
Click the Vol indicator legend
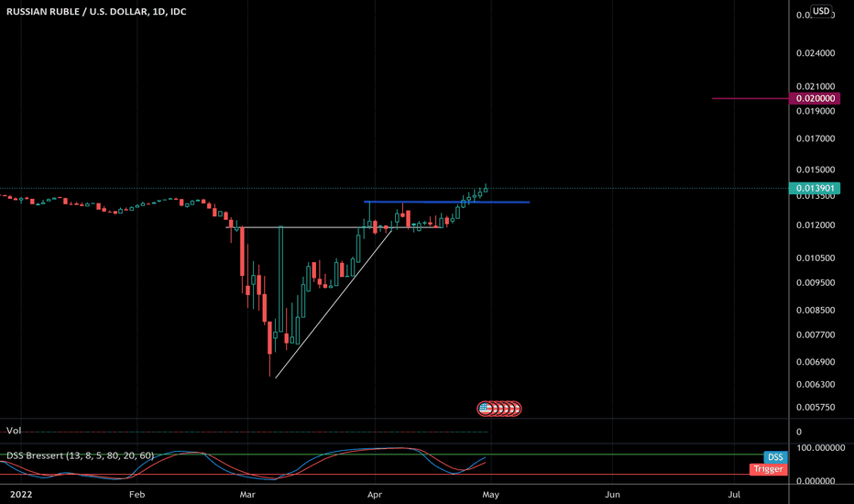pyautogui.click(x=14, y=431)
